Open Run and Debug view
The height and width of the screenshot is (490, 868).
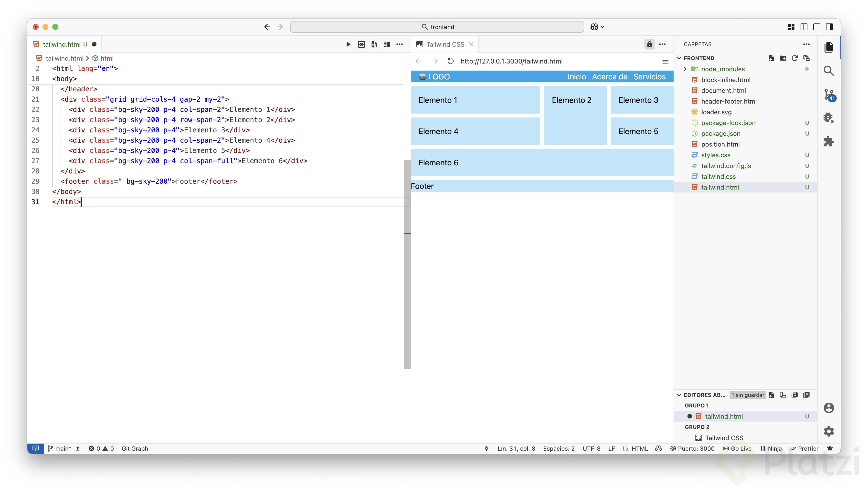point(829,117)
